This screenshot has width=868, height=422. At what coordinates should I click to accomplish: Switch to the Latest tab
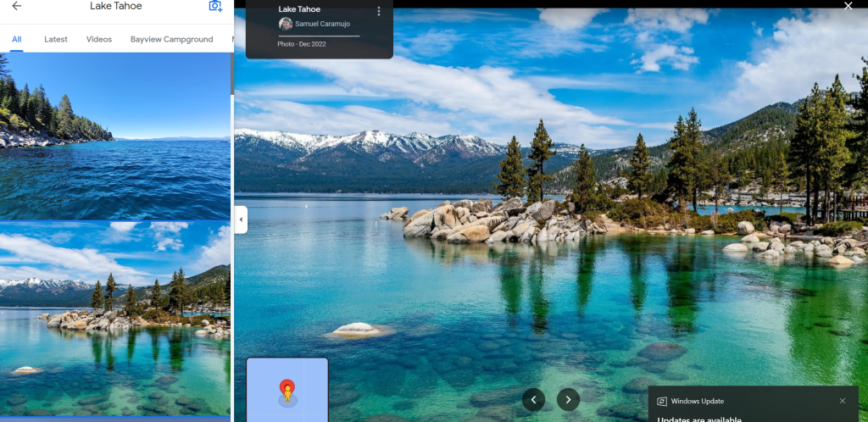(x=56, y=40)
